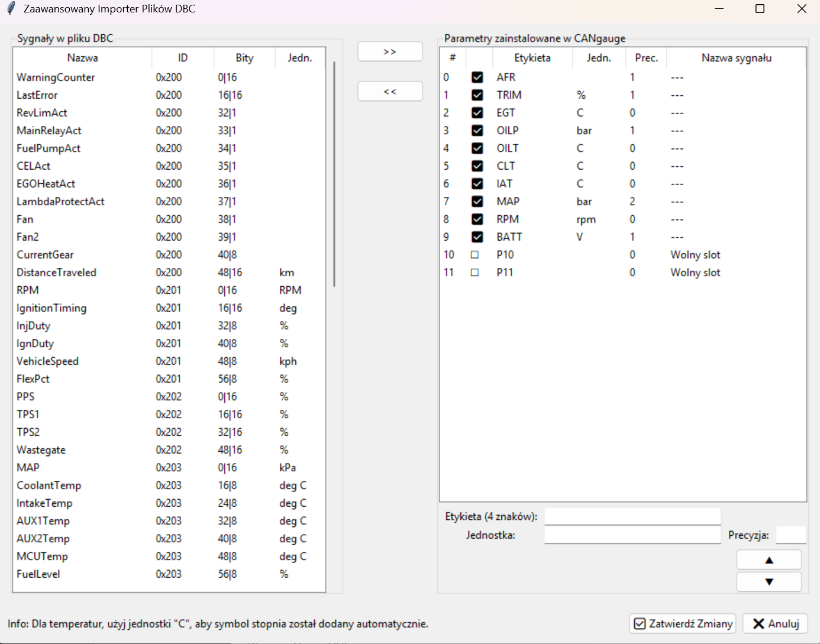Click the Etykieta (4 znaków) input field
The width and height of the screenshot is (820, 644).
[x=632, y=516]
